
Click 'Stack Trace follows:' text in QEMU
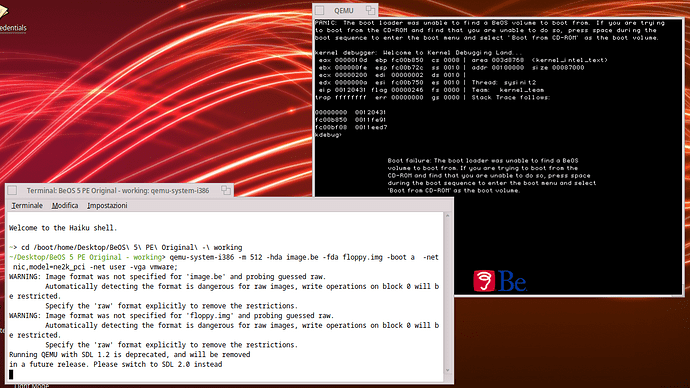[x=511, y=98]
